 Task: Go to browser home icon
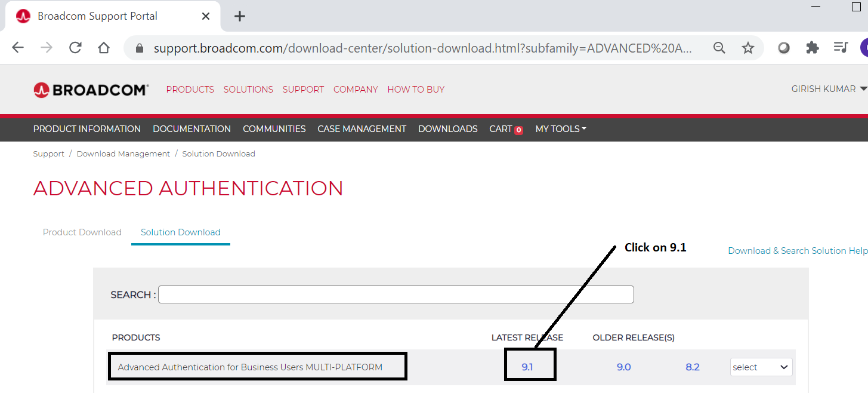tap(104, 48)
